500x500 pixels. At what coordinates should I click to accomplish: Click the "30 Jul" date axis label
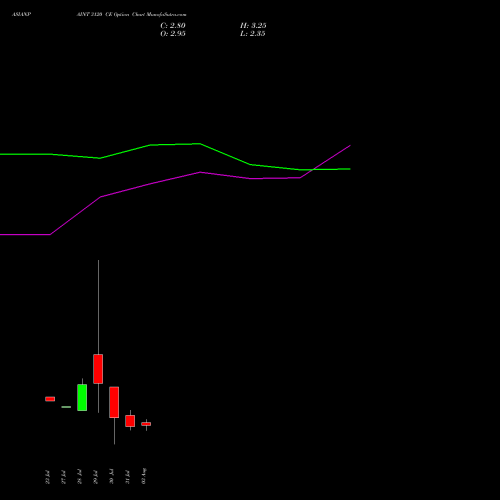pyautogui.click(x=111, y=477)
